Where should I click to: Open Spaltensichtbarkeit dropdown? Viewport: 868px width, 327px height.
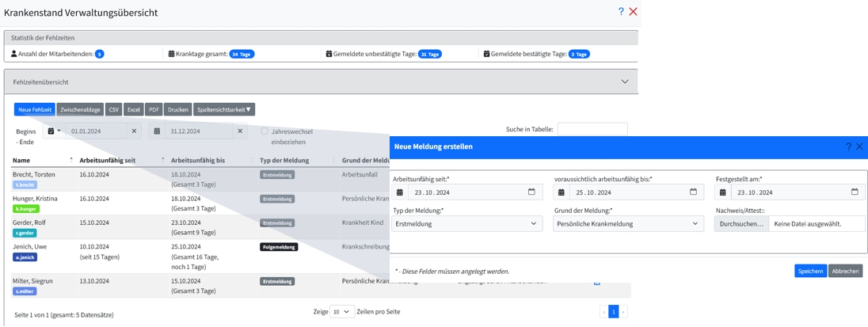(224, 109)
